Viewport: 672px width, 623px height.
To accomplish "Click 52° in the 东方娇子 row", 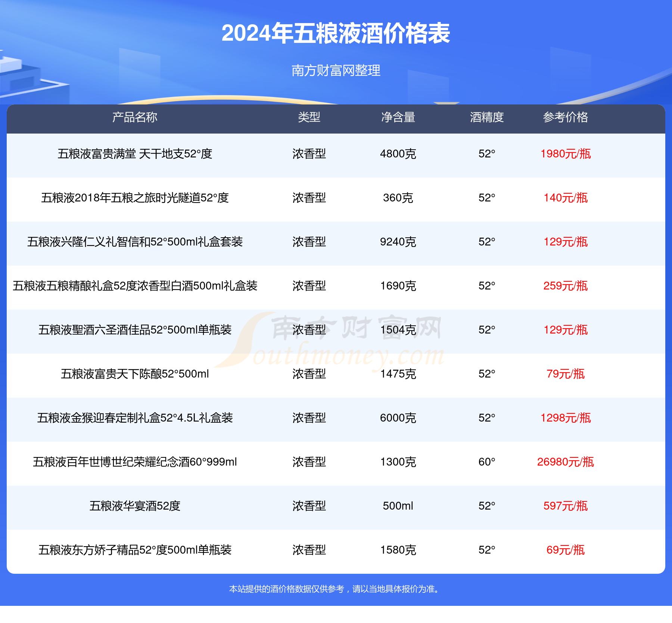I will [x=487, y=550].
